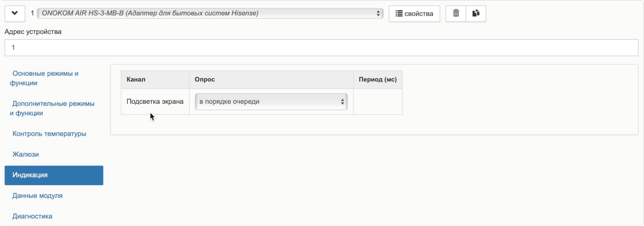Focus the Адрес устройства input field
644x226 pixels.
tap(321, 47)
